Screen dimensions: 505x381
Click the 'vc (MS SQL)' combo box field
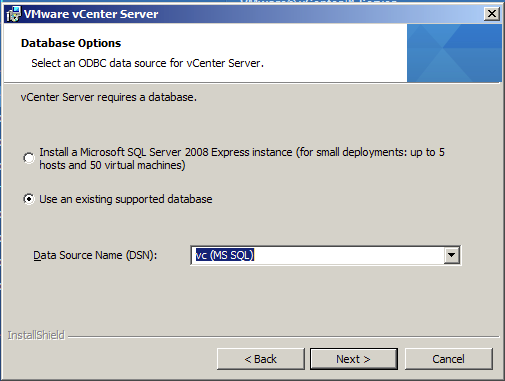pos(325,255)
